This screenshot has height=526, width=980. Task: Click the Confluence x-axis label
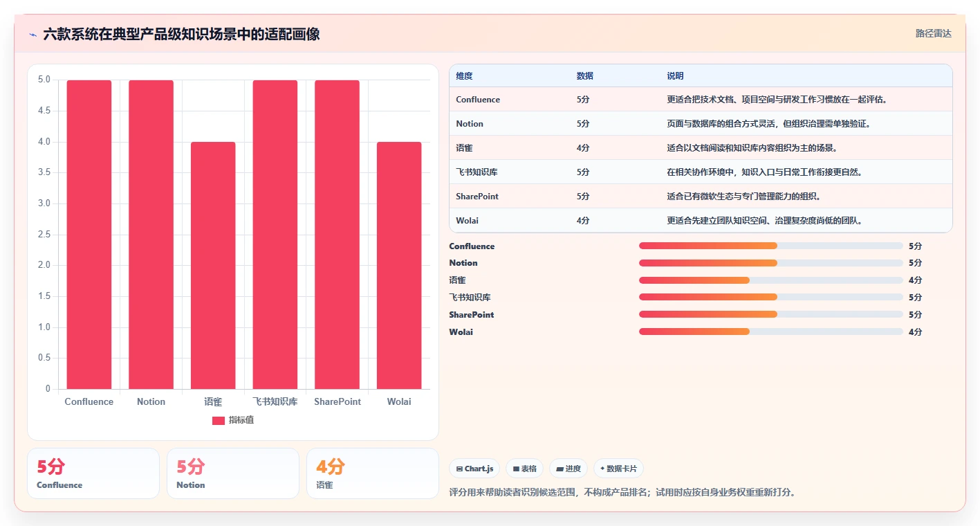[x=89, y=402]
